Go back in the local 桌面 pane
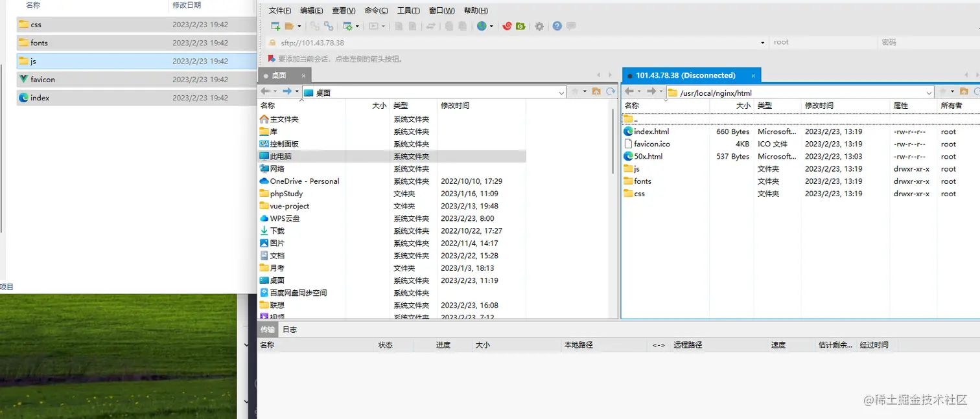The height and width of the screenshot is (419, 980). click(x=266, y=92)
